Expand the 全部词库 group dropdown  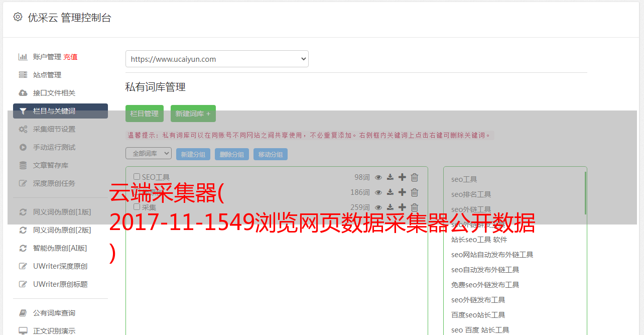click(149, 153)
